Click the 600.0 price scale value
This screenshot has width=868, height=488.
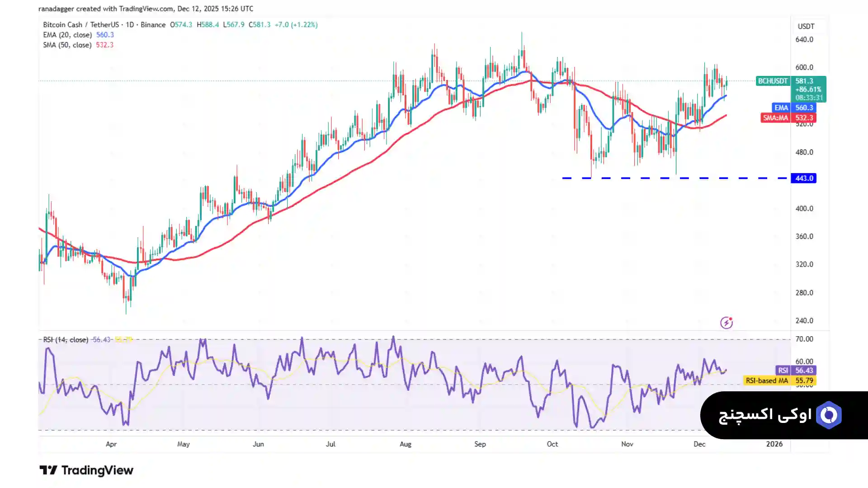(804, 67)
